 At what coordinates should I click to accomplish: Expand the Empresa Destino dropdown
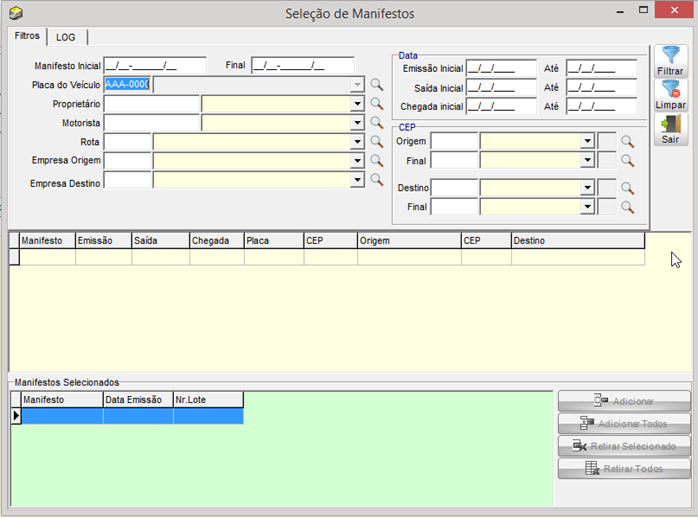[x=357, y=180]
